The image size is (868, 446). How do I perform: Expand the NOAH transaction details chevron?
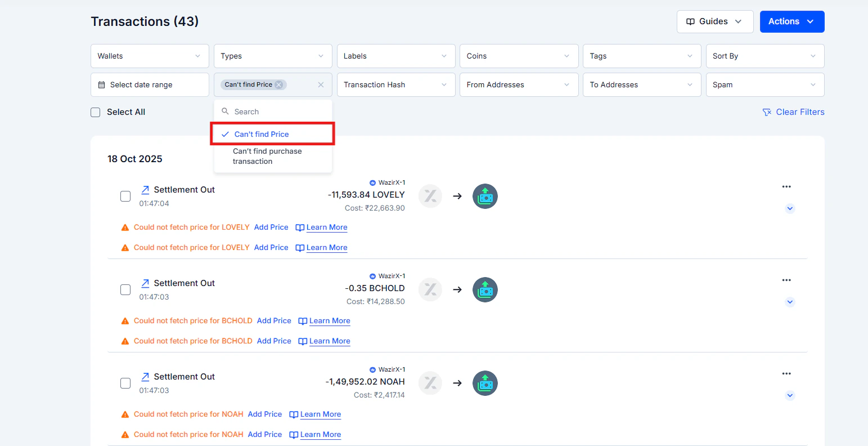point(790,395)
